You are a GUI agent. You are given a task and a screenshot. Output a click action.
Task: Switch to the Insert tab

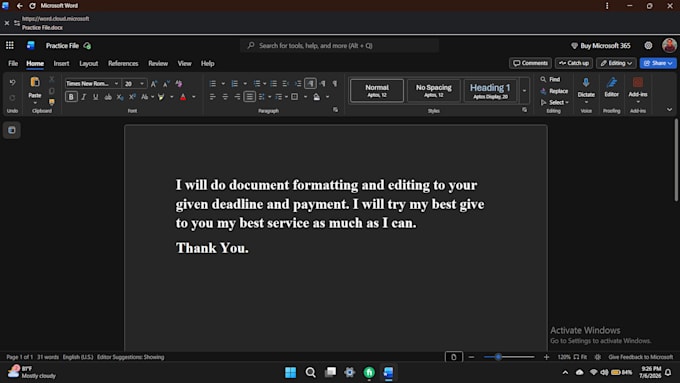coord(61,63)
